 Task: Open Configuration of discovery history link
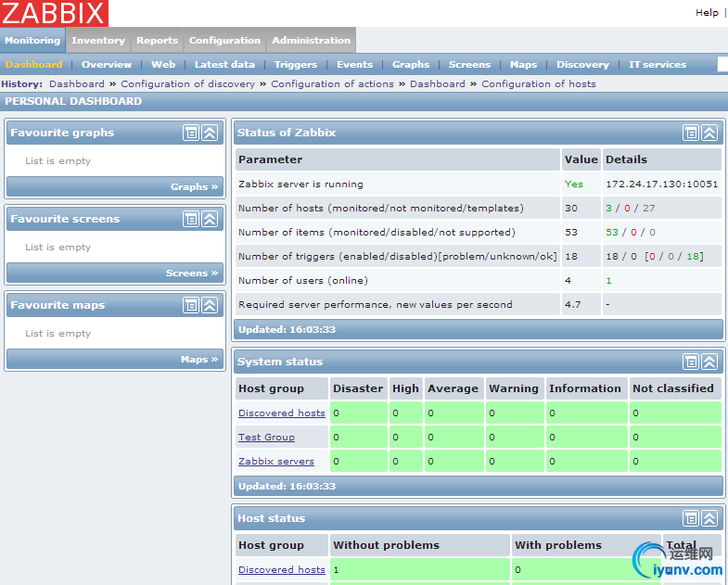(x=187, y=84)
